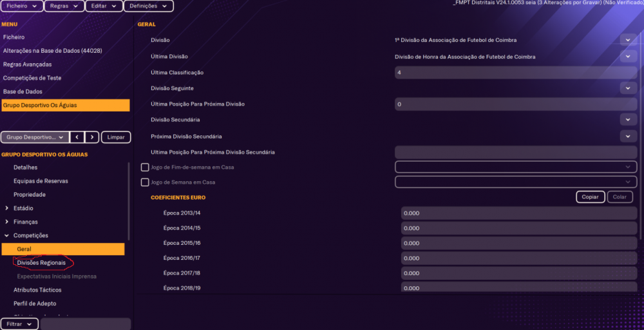Click the Copiar button
The image size is (644, 330).
coord(590,197)
